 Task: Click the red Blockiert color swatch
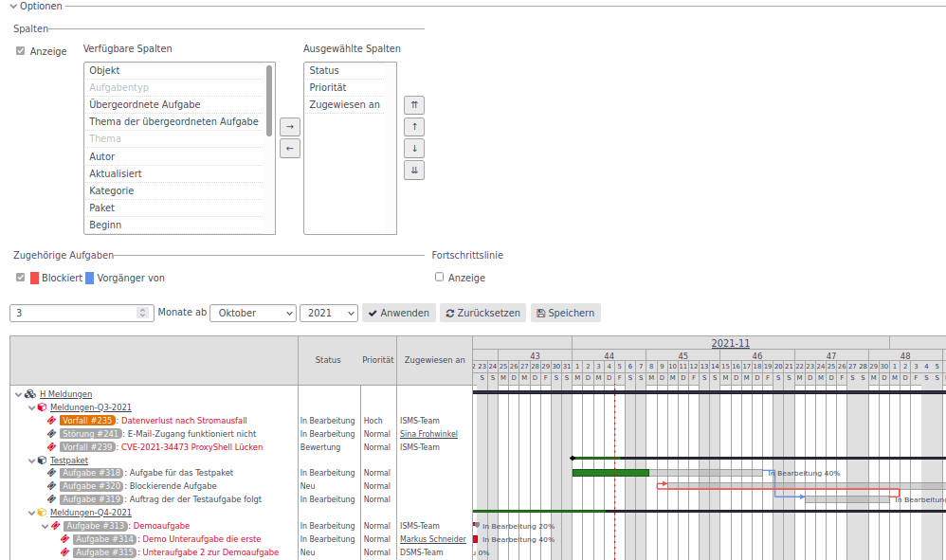pyautogui.click(x=34, y=278)
